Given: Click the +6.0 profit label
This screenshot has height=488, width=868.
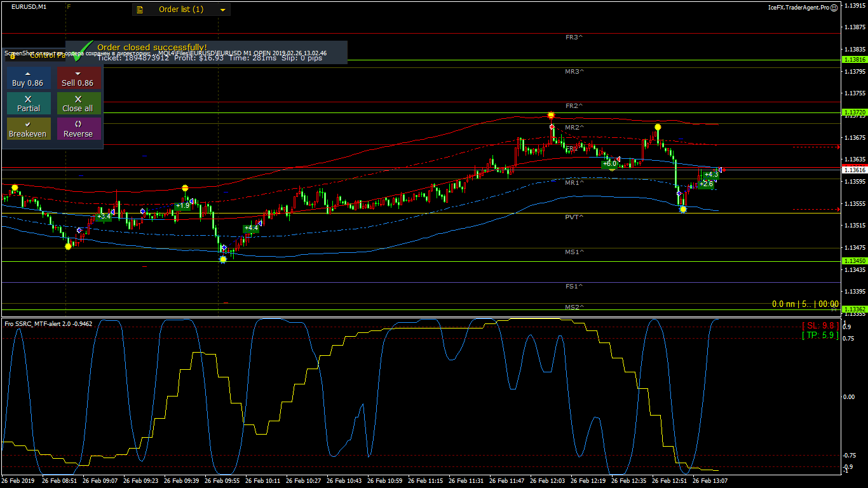Looking at the screenshot, I should point(610,164).
